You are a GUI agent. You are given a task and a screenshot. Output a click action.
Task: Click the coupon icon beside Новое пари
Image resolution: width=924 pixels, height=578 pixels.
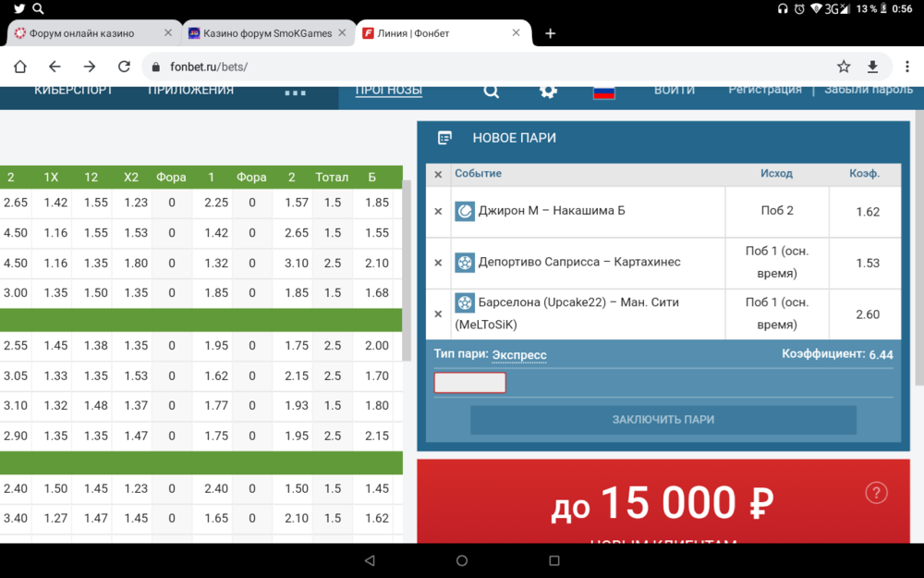[x=445, y=138]
